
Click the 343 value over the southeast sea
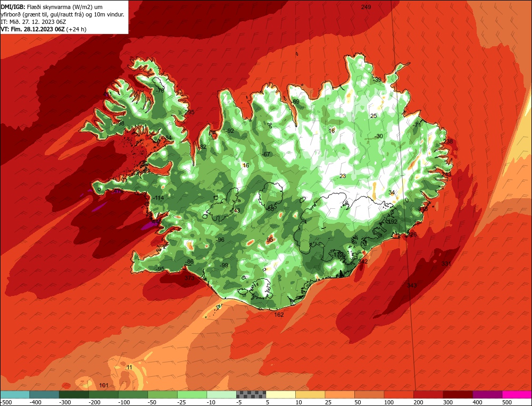[x=412, y=286]
